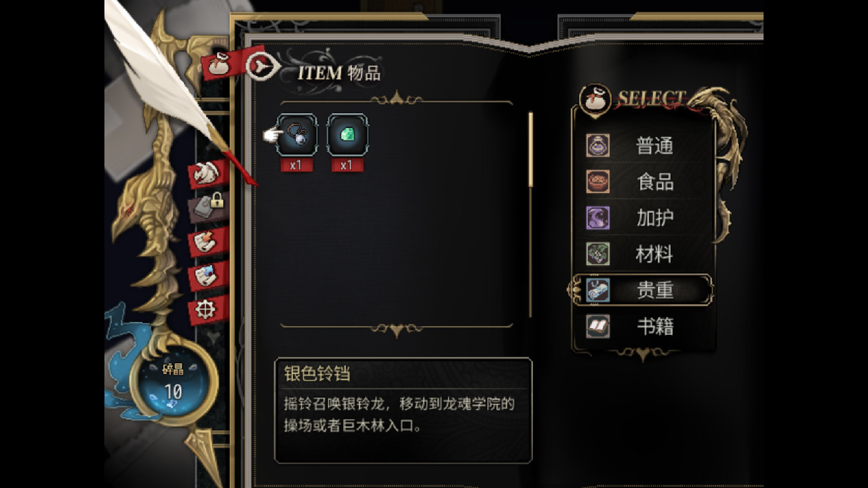Image resolution: width=868 pixels, height=488 pixels.
Task: Open the map scroll bookmark tab
Action: pyautogui.click(x=206, y=276)
